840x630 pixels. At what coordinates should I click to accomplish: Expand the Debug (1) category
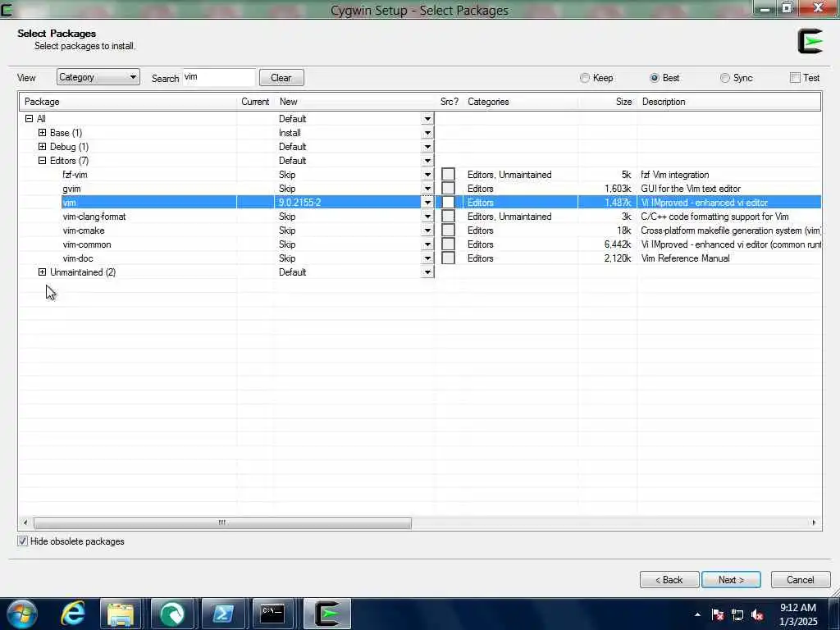(42, 146)
